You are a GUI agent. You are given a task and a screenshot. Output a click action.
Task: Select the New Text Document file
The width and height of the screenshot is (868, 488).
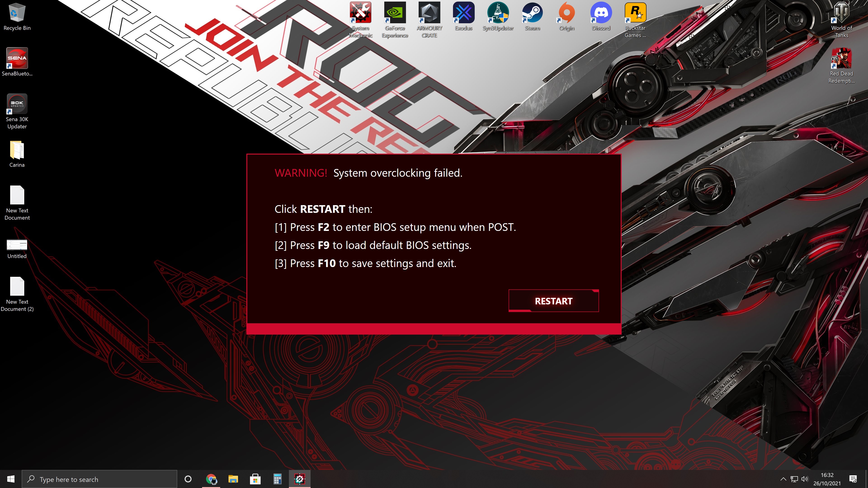(x=17, y=203)
